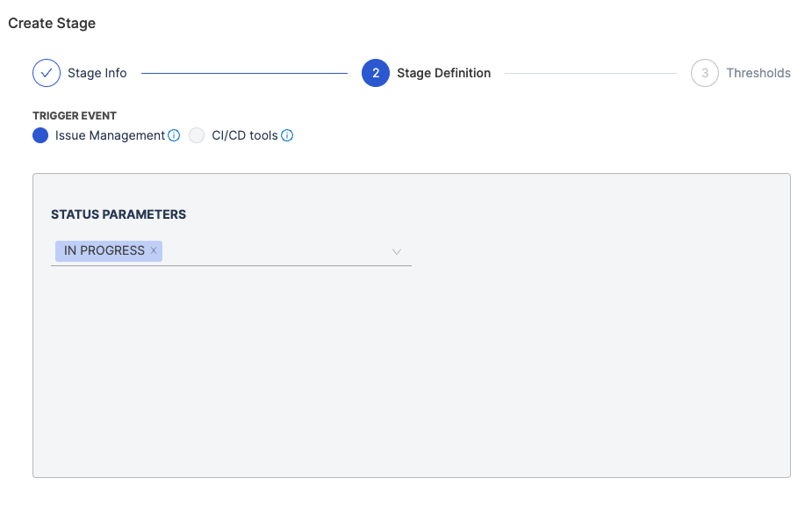This screenshot has height=514, width=812.
Task: Remove the IN PROGRESS status tag
Action: (154, 251)
